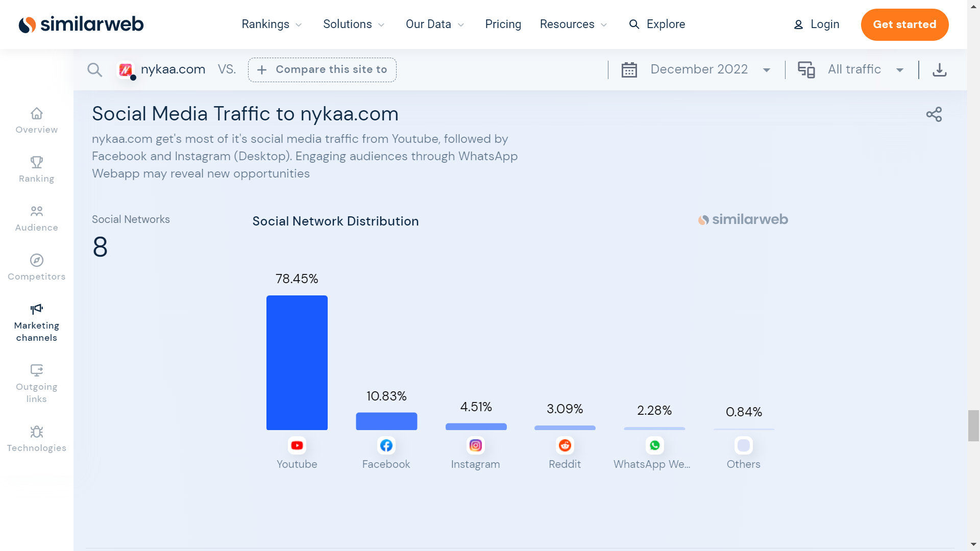Click the scrollbar down arrow
Screen dimensions: 980x551
pyautogui.click(x=973, y=545)
